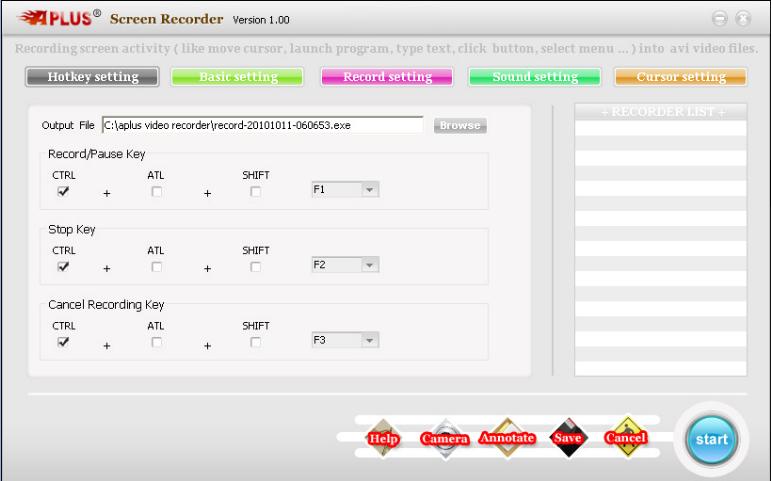Click the "Stop Key" group label

tap(72, 229)
